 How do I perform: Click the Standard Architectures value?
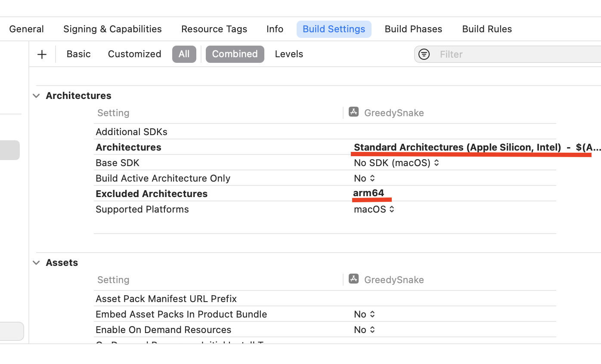[x=477, y=147]
